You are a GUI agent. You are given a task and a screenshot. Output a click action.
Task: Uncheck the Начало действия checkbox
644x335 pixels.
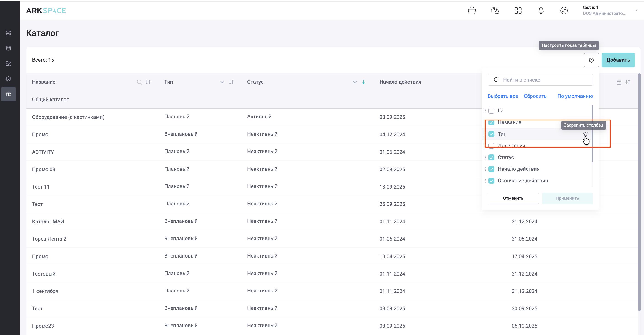[x=491, y=169]
